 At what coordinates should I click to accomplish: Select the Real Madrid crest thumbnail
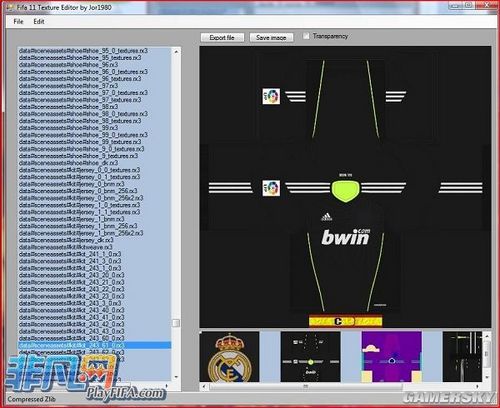[x=229, y=357]
